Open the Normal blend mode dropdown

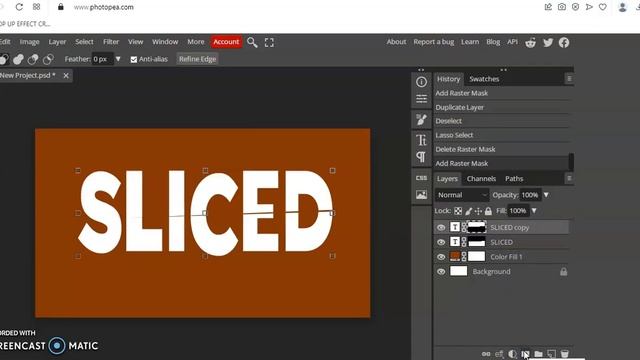462,195
